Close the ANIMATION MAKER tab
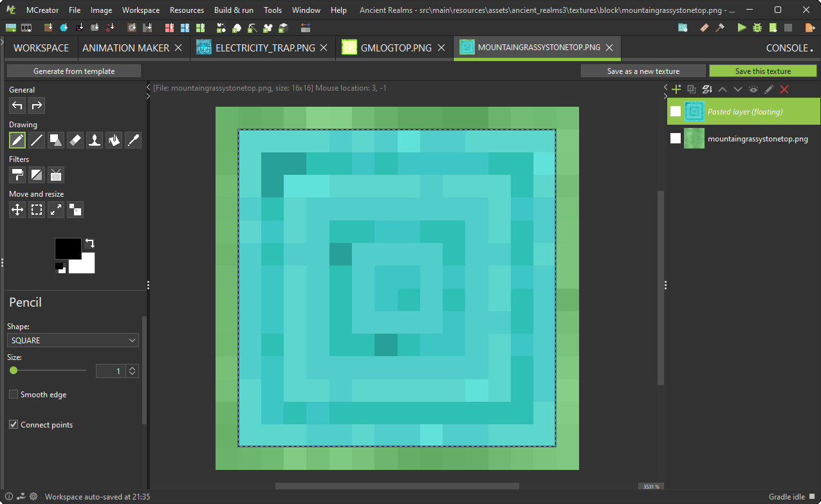The width and height of the screenshot is (821, 504). click(x=178, y=48)
